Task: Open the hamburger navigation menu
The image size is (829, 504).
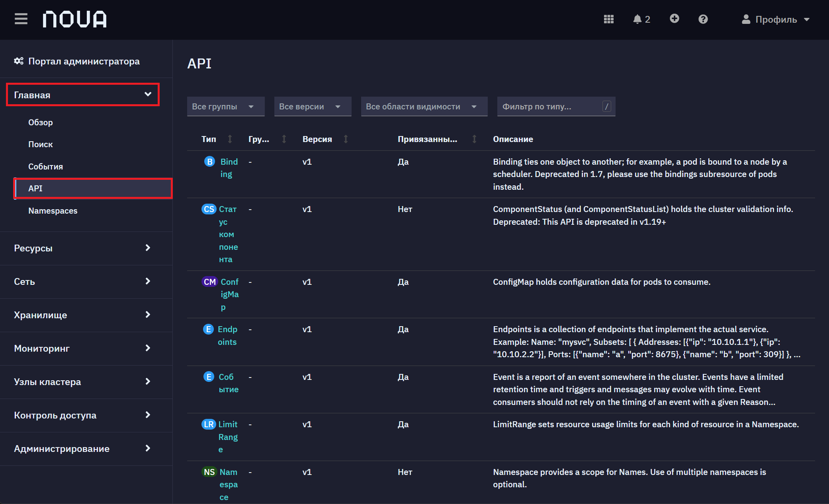Action: click(21, 19)
